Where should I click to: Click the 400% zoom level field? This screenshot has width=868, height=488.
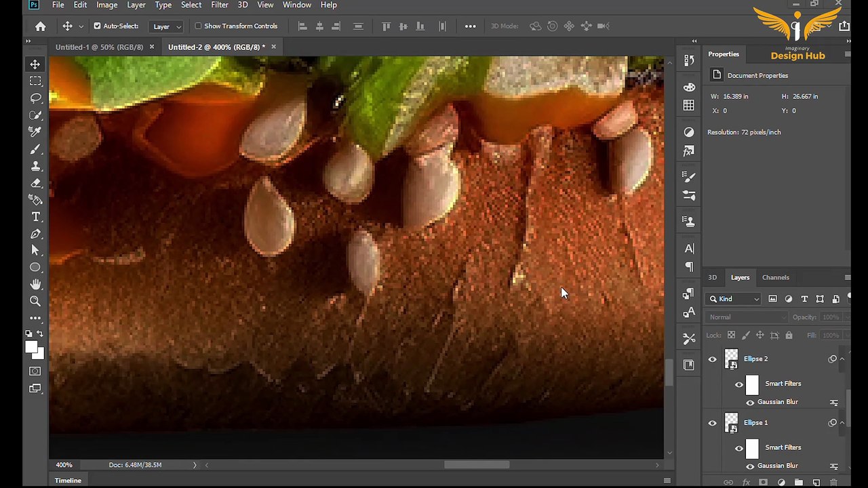coord(64,465)
